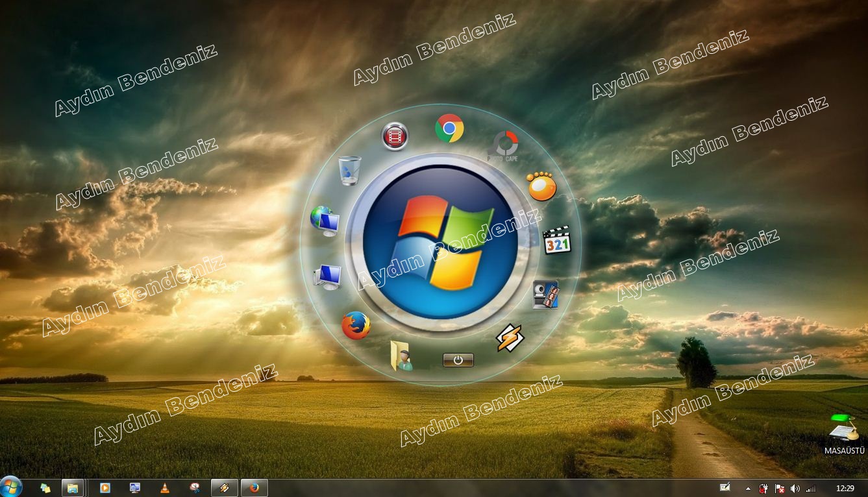Viewport: 868px width, 497px height.
Task: Open the network signal tray icon
Action: (811, 489)
